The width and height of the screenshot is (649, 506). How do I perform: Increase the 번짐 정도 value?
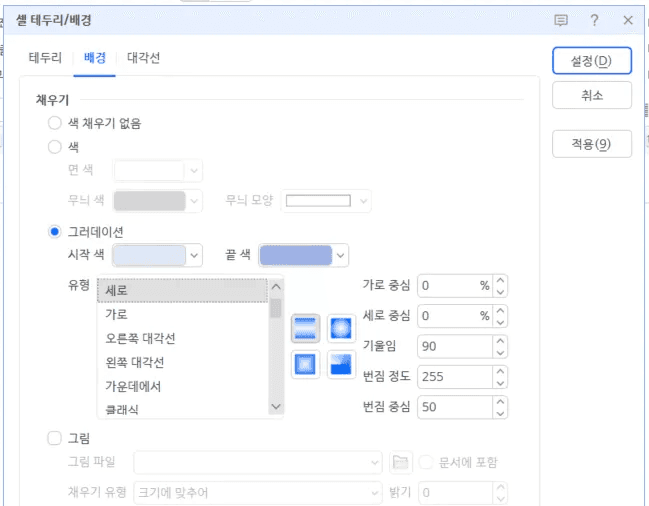coord(500,372)
